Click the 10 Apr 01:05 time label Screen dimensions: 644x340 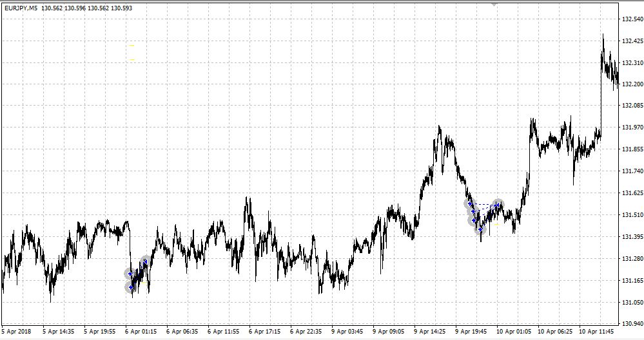[x=513, y=332]
